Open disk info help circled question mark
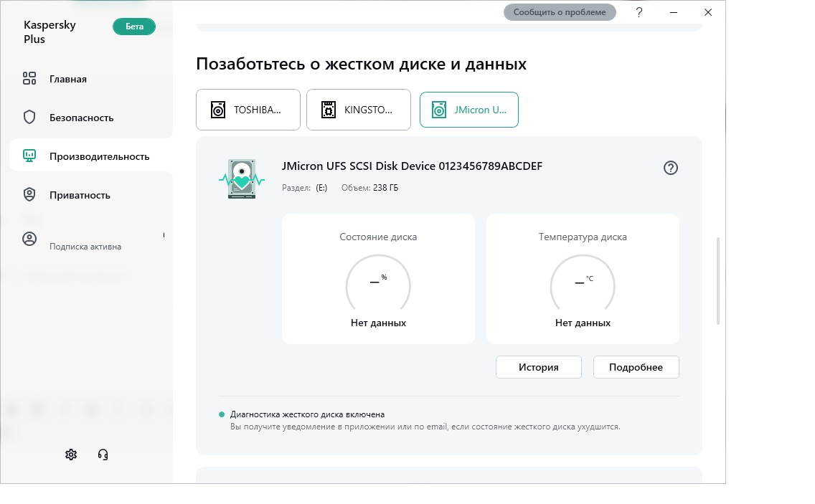The width and height of the screenshot is (815, 504). click(671, 168)
